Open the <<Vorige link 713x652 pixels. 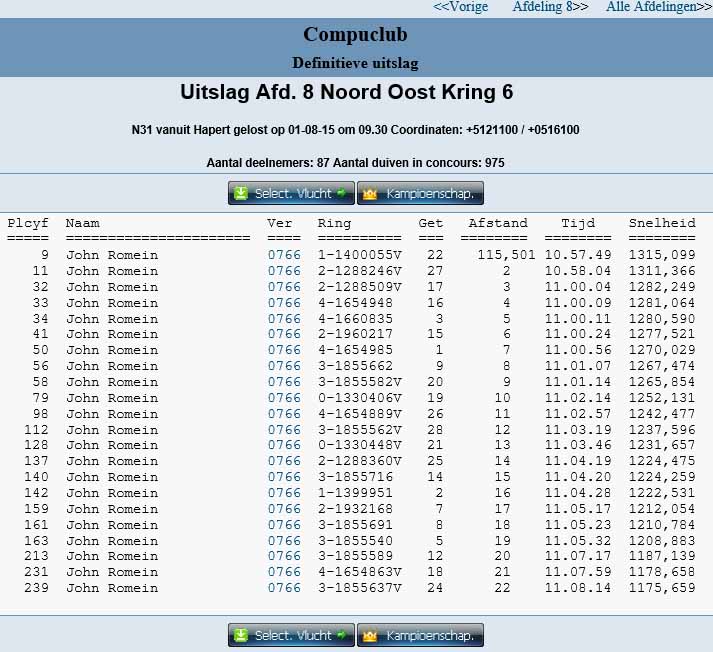(x=460, y=7)
